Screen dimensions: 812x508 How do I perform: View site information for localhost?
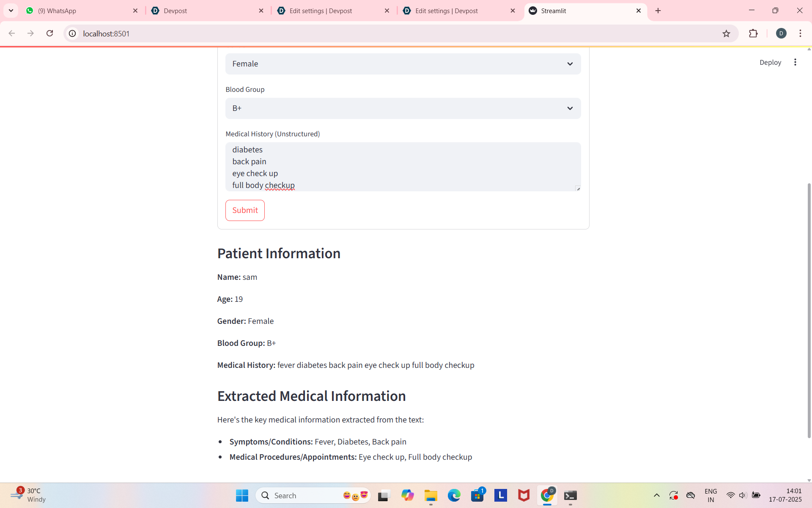[73, 33]
